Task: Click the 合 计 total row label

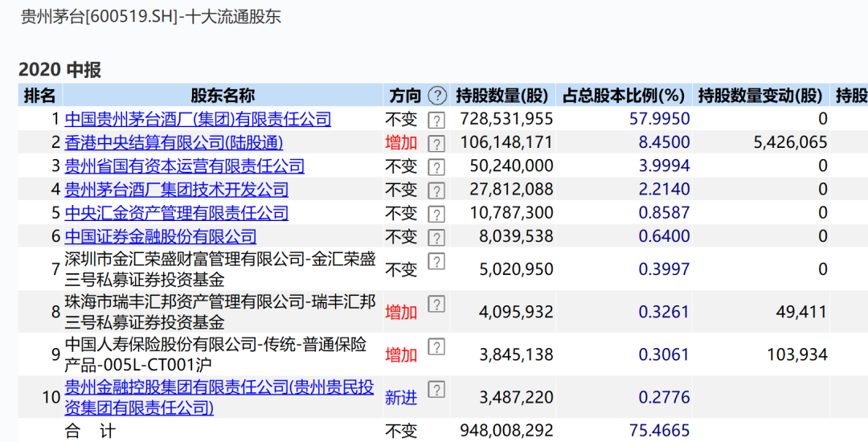Action: pos(90,431)
